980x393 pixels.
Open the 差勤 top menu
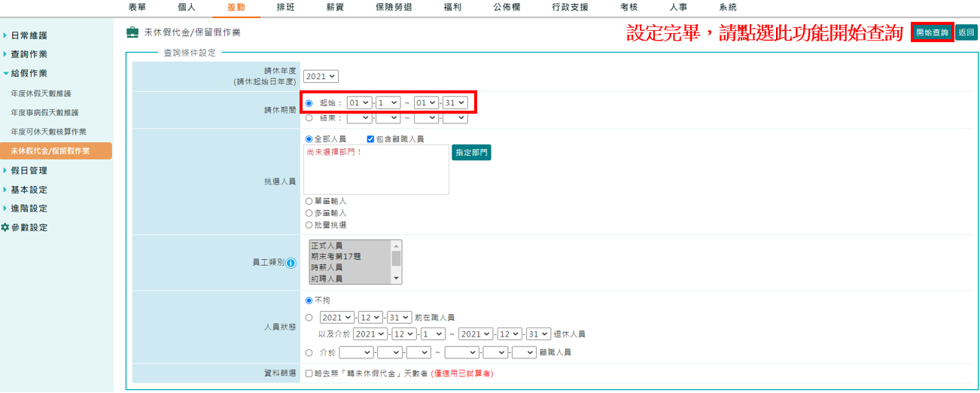[x=236, y=7]
